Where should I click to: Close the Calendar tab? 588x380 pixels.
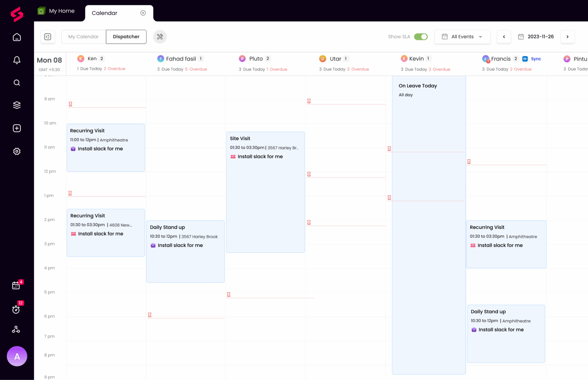143,13
